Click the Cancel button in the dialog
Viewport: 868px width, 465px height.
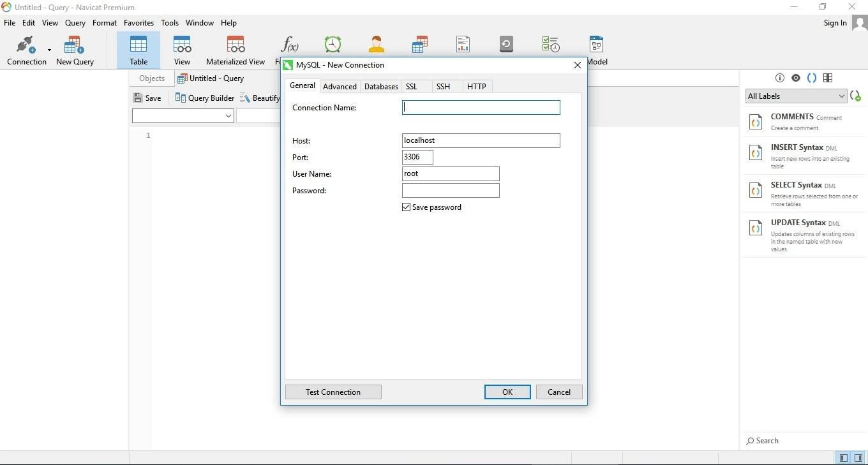pyautogui.click(x=559, y=392)
